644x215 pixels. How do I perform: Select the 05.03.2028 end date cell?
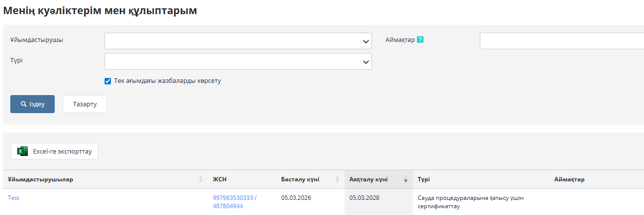(365, 198)
